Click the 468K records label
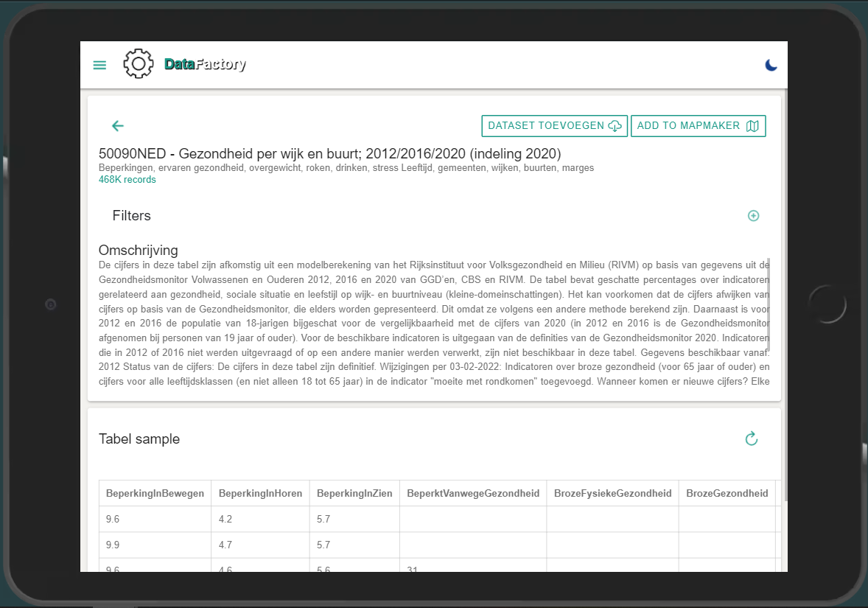Viewport: 868px width, 608px height. pos(127,179)
